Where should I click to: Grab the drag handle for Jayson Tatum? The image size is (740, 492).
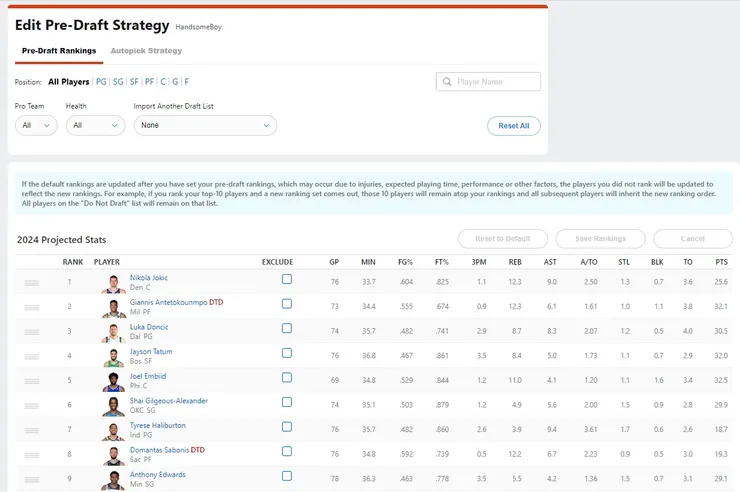coord(32,356)
